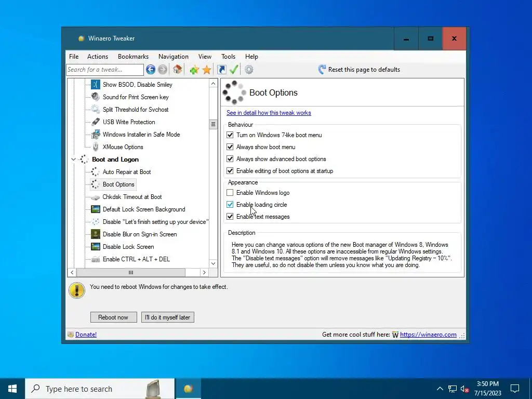
Task: Click the USB Write Protection icon
Action: click(96, 122)
